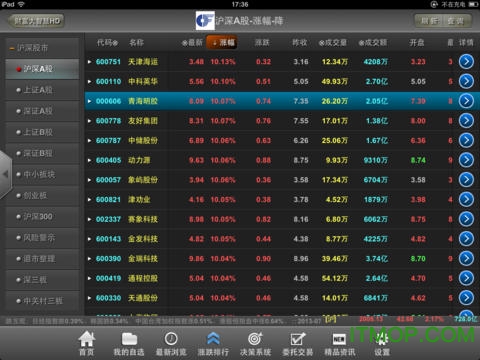Viewport: 480px width, 360px height.
Task: Sort by 昨收 column header
Action: pos(300,43)
